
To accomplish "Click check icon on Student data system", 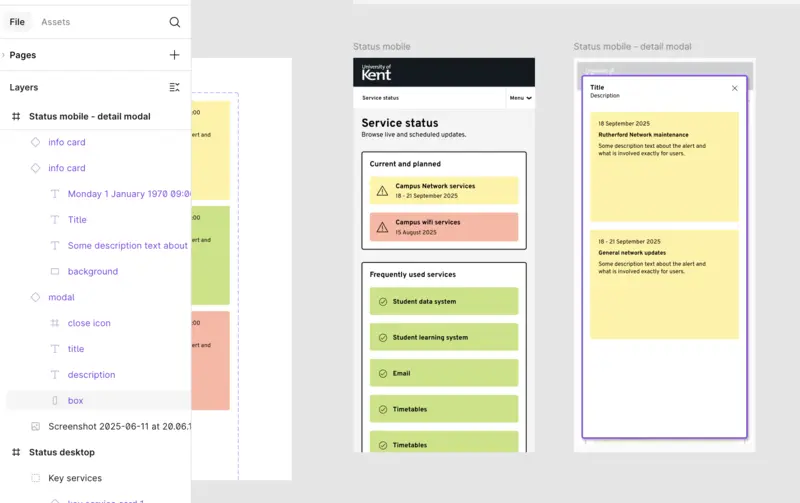I will pyautogui.click(x=382, y=302).
